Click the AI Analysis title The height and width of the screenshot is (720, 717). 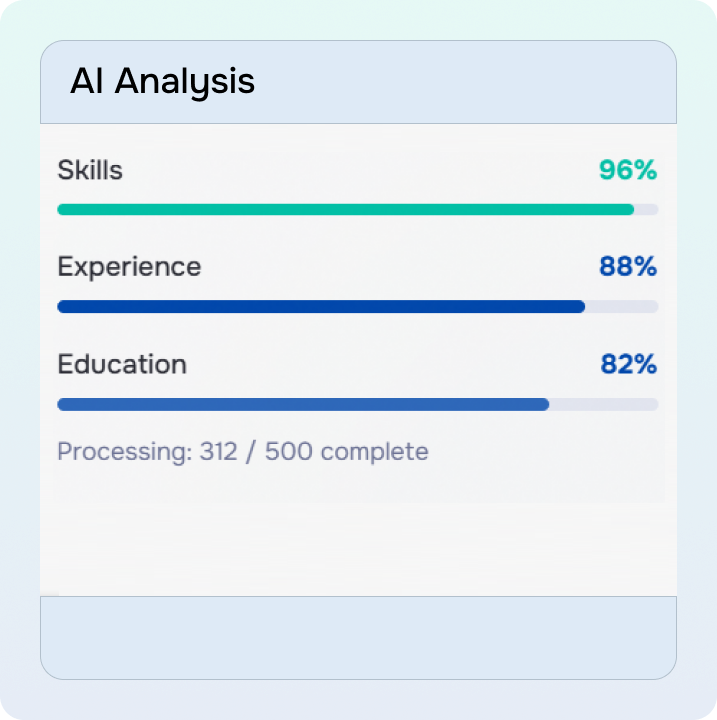pyautogui.click(x=162, y=82)
